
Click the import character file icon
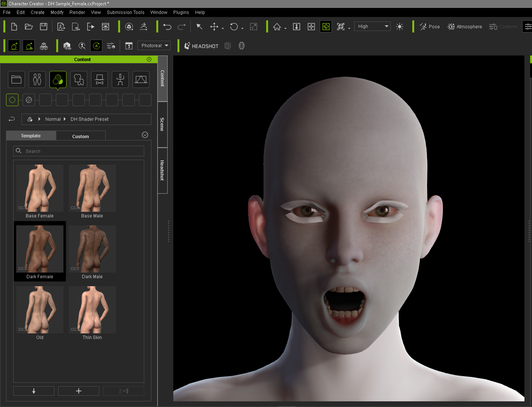[61, 26]
